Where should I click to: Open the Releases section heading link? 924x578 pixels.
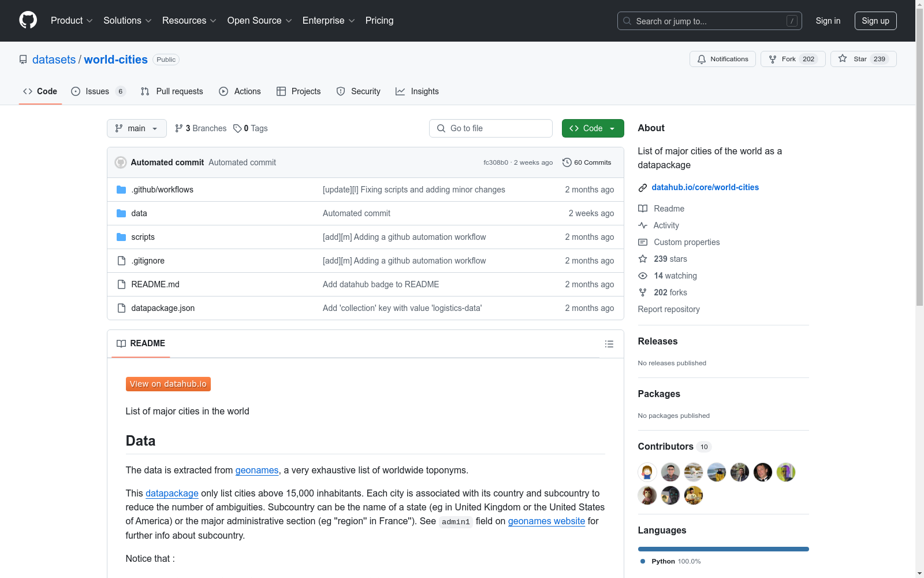(658, 341)
